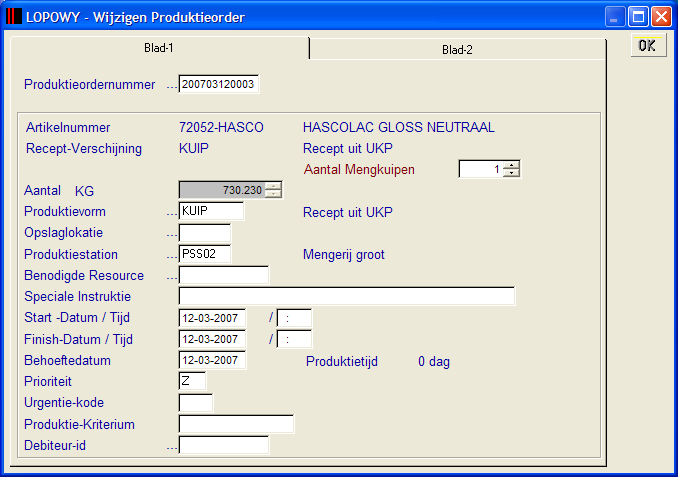This screenshot has height=477, width=678.
Task: Click the LOPOWY title bar application icon
Action: pyautogui.click(x=13, y=16)
